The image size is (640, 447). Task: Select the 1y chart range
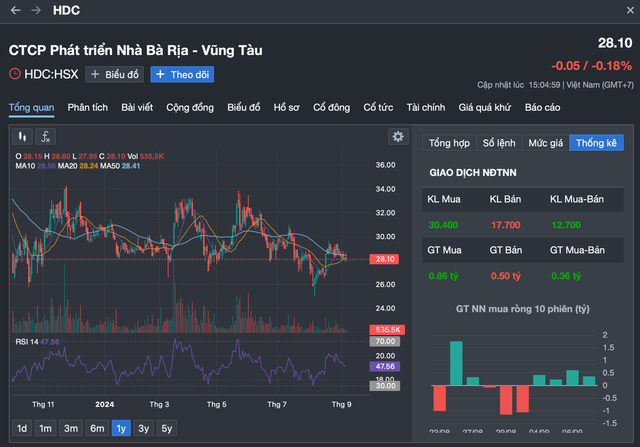[x=121, y=428]
